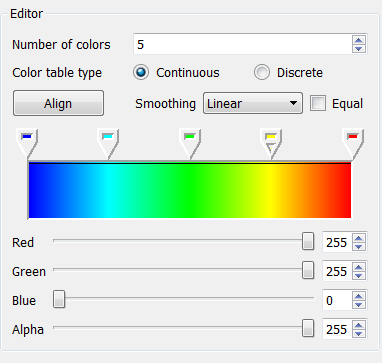Screen dimensions: 382x363
Task: Click the Green slider handle
Action: click(x=308, y=270)
